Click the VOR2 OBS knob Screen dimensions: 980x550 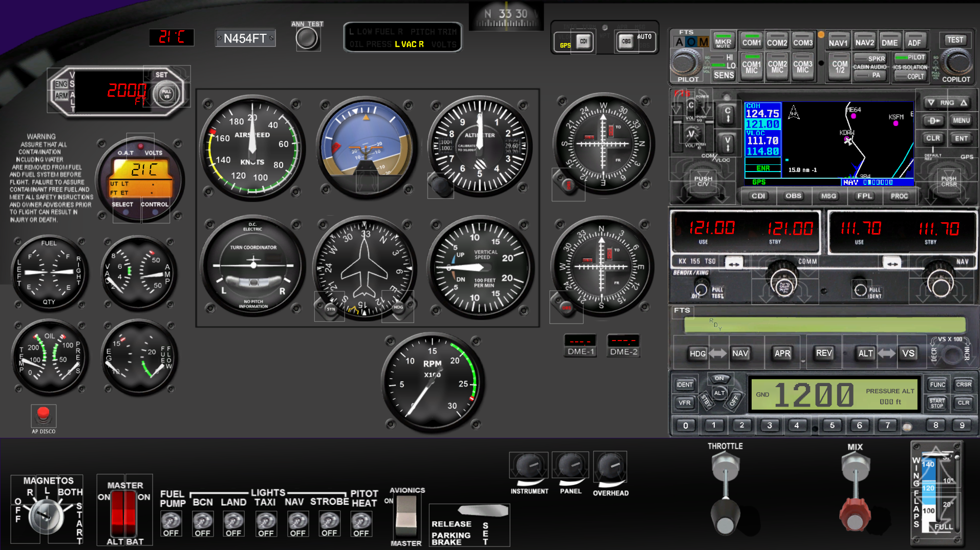tap(566, 307)
